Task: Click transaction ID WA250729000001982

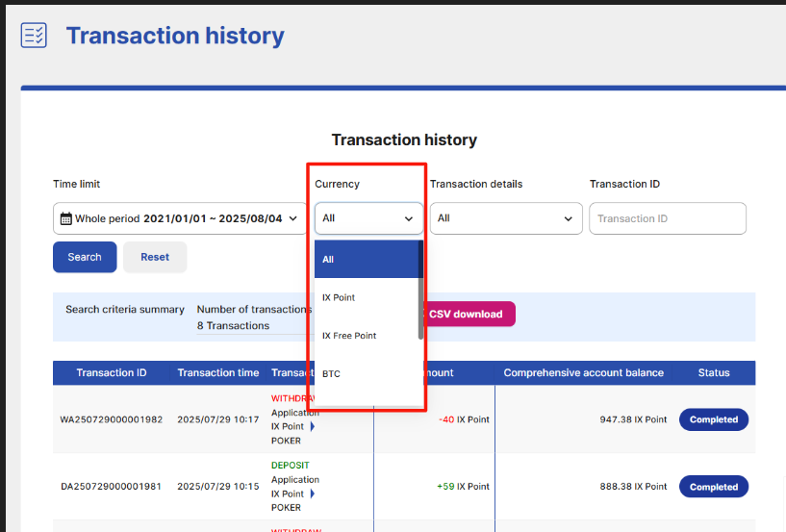Action: coord(112,419)
